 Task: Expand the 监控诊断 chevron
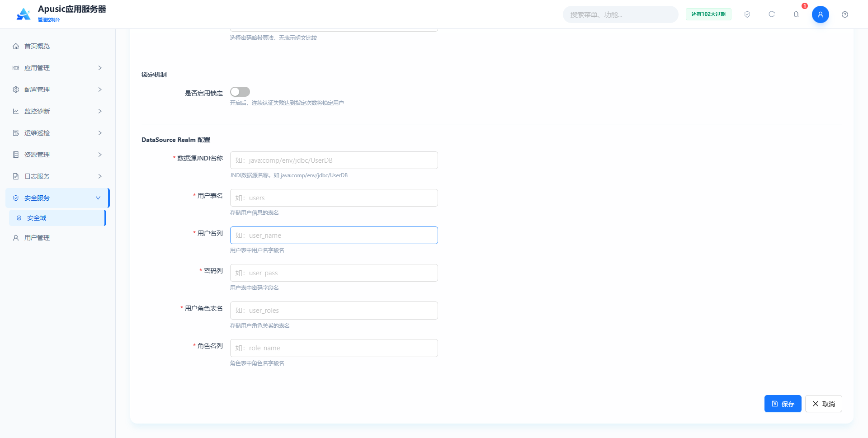(100, 111)
